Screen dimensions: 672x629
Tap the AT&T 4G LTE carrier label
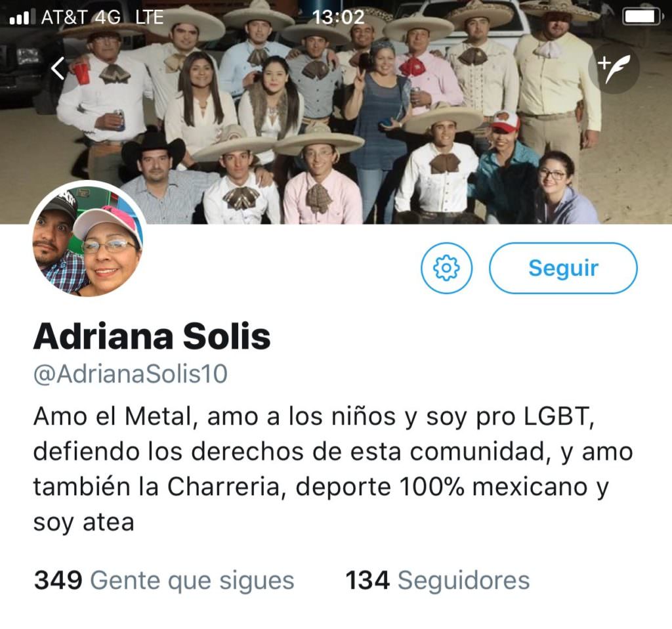(x=102, y=18)
